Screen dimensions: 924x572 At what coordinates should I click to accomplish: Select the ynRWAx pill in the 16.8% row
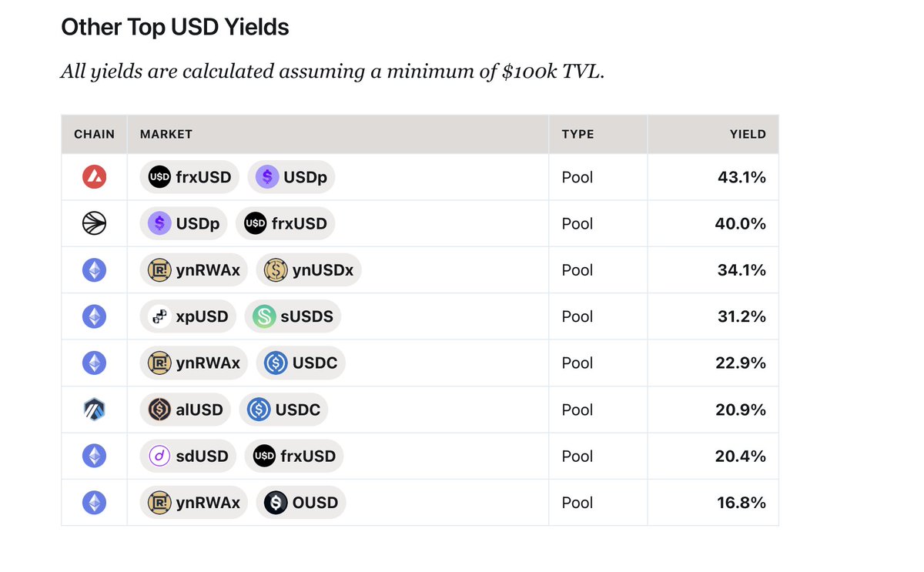(x=194, y=503)
